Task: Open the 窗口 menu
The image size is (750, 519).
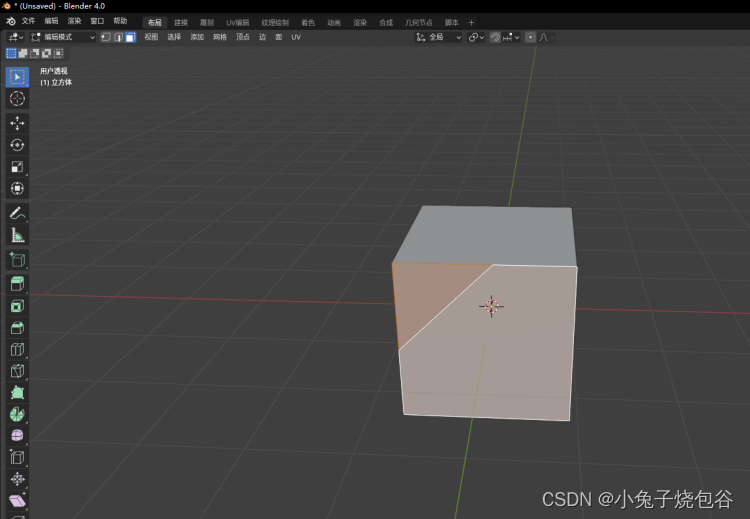Action: click(97, 21)
